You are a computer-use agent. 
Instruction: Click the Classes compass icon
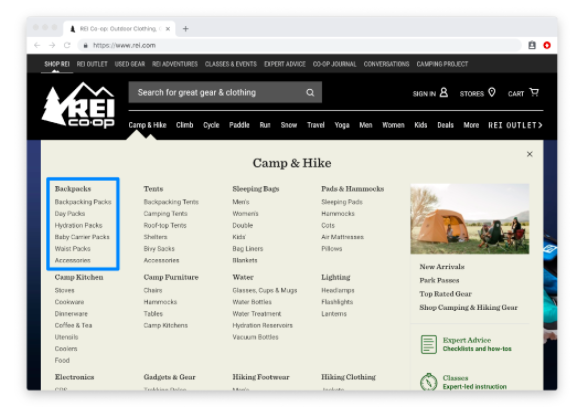coord(429,382)
